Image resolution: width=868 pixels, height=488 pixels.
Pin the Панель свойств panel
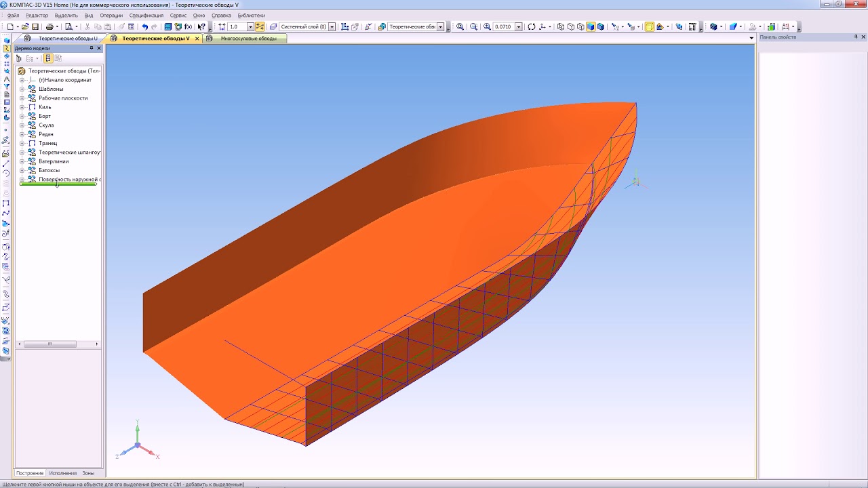pos(856,37)
